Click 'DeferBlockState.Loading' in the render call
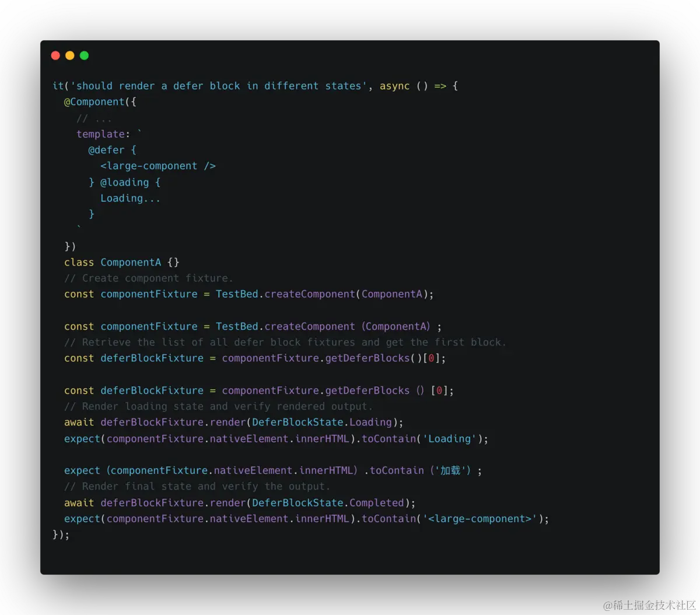Image resolution: width=700 pixels, height=615 pixels. pyautogui.click(x=322, y=422)
